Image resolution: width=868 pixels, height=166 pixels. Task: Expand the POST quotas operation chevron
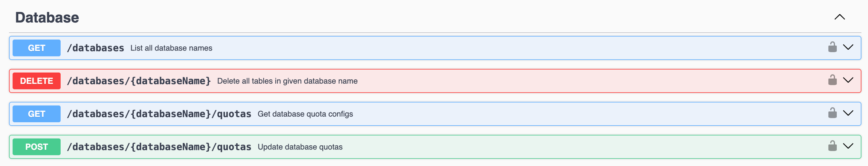coord(848,146)
